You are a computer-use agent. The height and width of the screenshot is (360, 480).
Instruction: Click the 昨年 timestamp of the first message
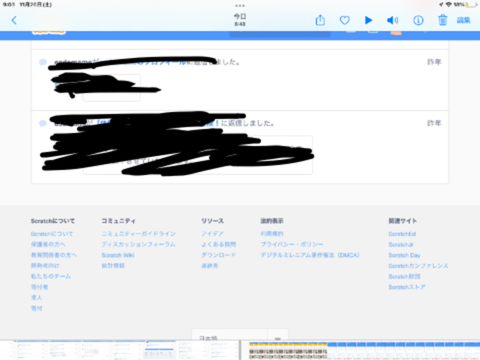434,62
